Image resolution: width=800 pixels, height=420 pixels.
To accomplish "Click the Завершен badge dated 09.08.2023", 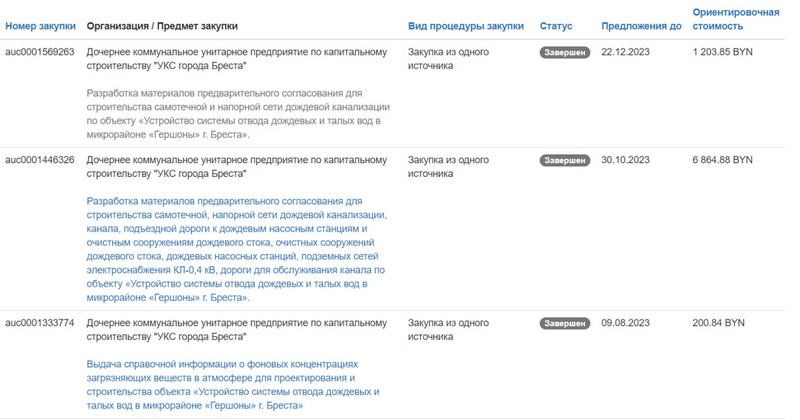I will click(565, 324).
